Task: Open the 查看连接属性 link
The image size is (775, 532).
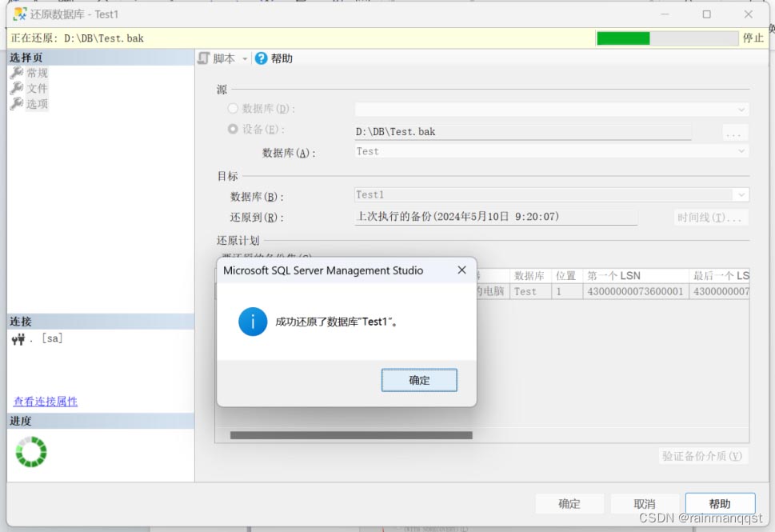Action: (x=46, y=402)
